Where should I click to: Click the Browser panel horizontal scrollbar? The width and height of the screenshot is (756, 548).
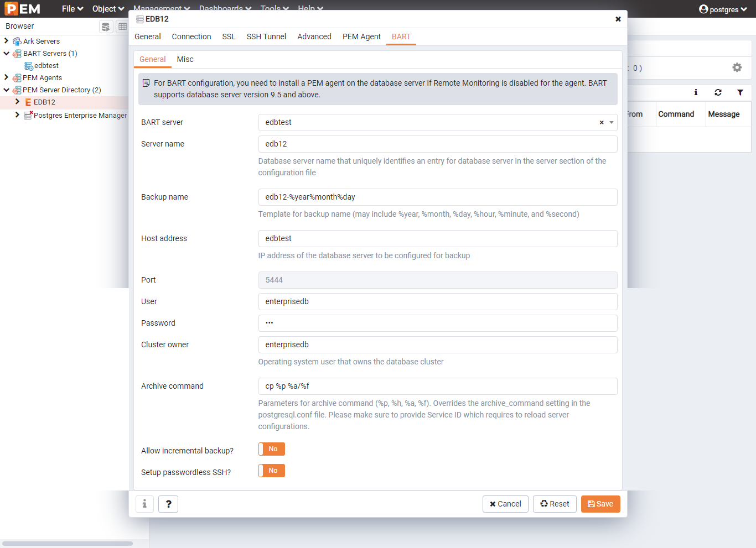point(68,544)
